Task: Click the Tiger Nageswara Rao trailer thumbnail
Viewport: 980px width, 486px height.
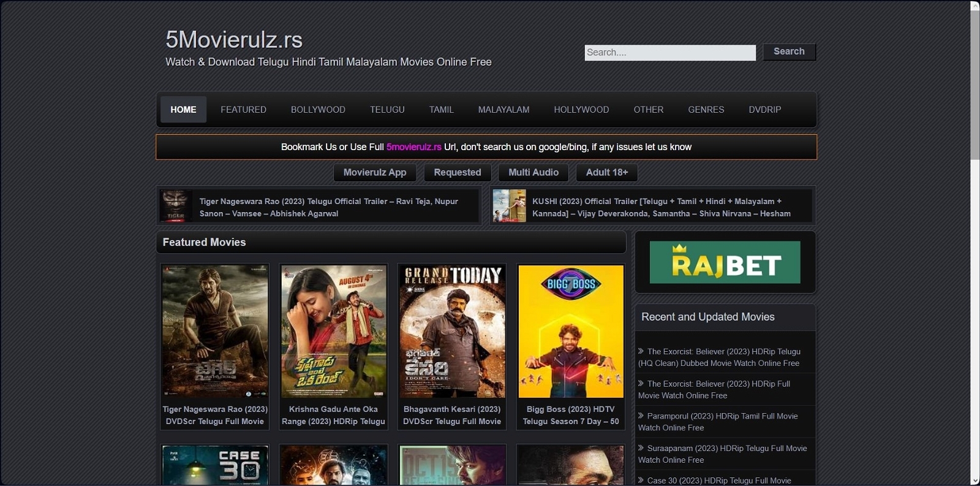Action: pos(176,206)
